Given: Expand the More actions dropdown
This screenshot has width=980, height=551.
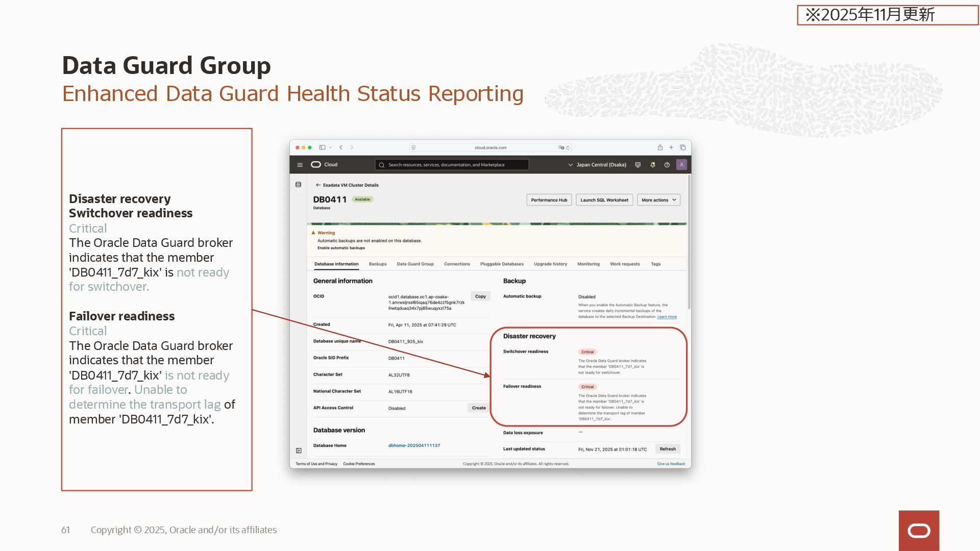Looking at the screenshot, I should tap(658, 200).
